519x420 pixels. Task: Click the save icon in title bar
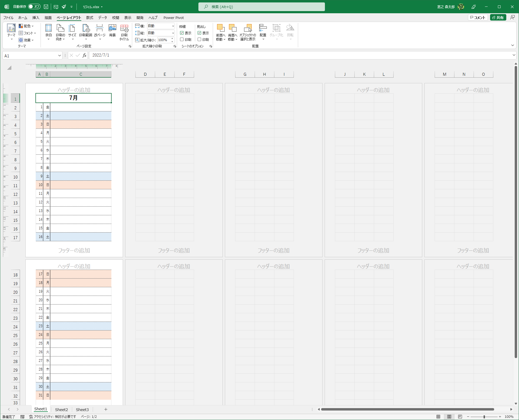point(46,7)
